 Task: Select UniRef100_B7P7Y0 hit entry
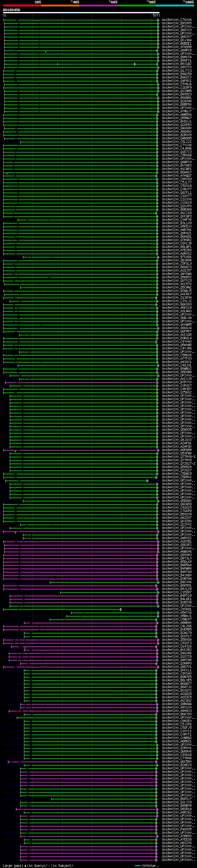tap(177, 382)
